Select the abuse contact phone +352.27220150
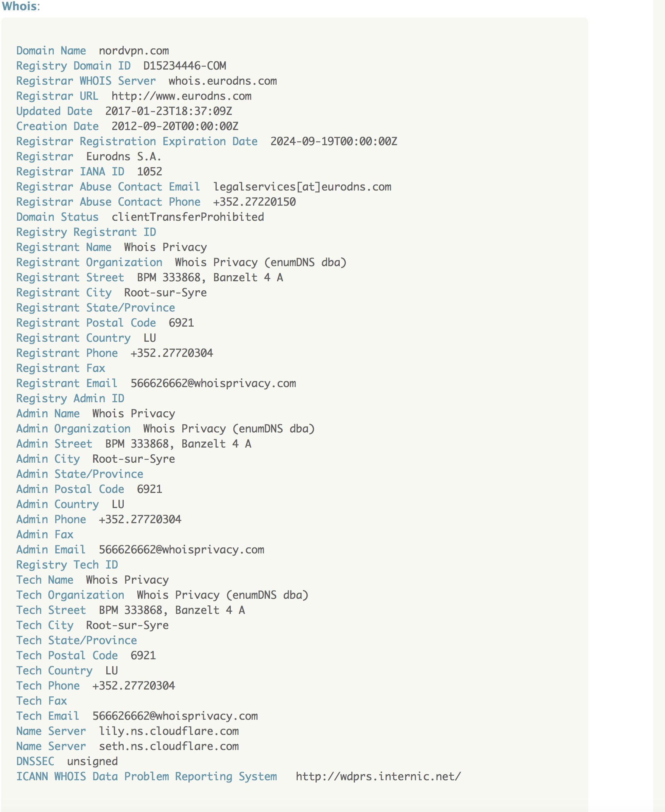This screenshot has height=812, width=665. click(254, 202)
